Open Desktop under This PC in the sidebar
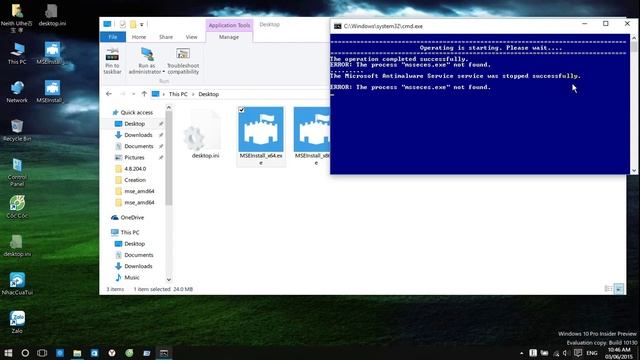Image resolution: width=640 pixels, height=360 pixels. tap(135, 244)
